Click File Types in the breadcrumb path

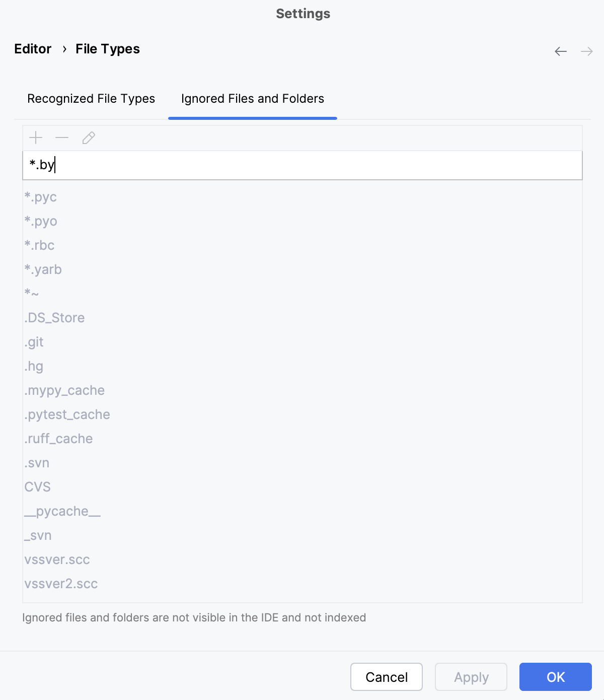click(x=107, y=49)
